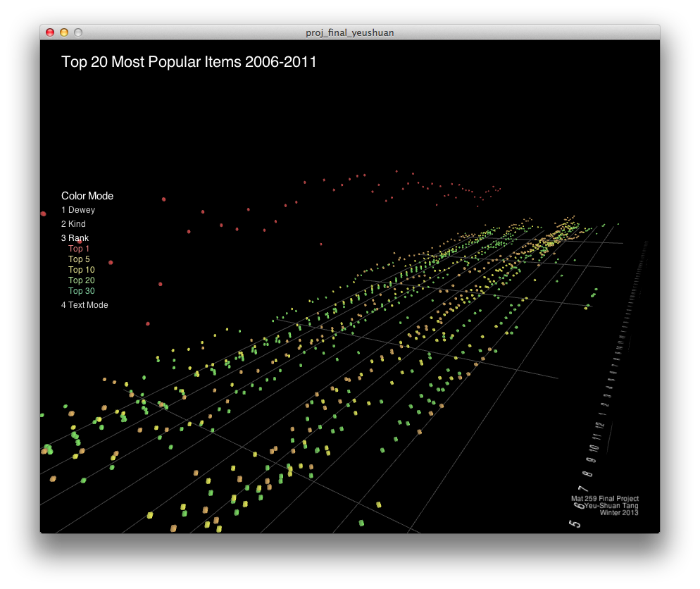Pick the "Top 5" rank legend item
This screenshot has height=589, width=700.
tap(79, 259)
